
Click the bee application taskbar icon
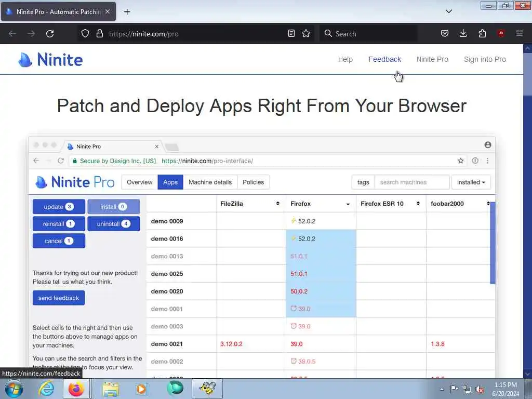[207, 389]
